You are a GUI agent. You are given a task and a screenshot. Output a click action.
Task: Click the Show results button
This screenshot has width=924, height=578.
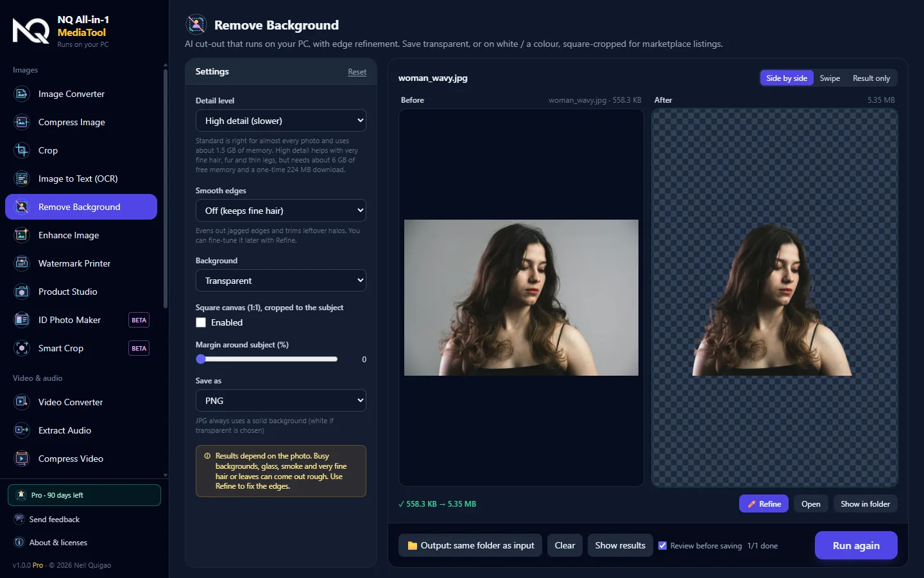(620, 545)
